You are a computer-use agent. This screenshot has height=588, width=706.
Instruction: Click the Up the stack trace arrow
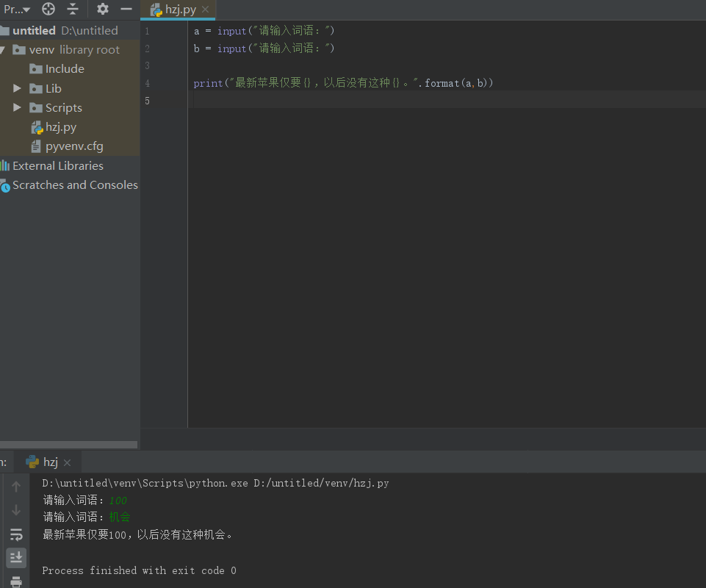[16, 487]
